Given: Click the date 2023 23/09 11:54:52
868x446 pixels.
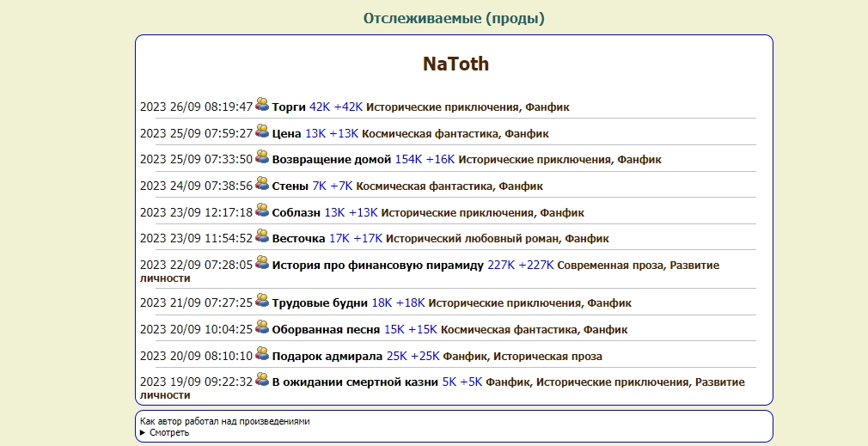Looking at the screenshot, I should (196, 239).
